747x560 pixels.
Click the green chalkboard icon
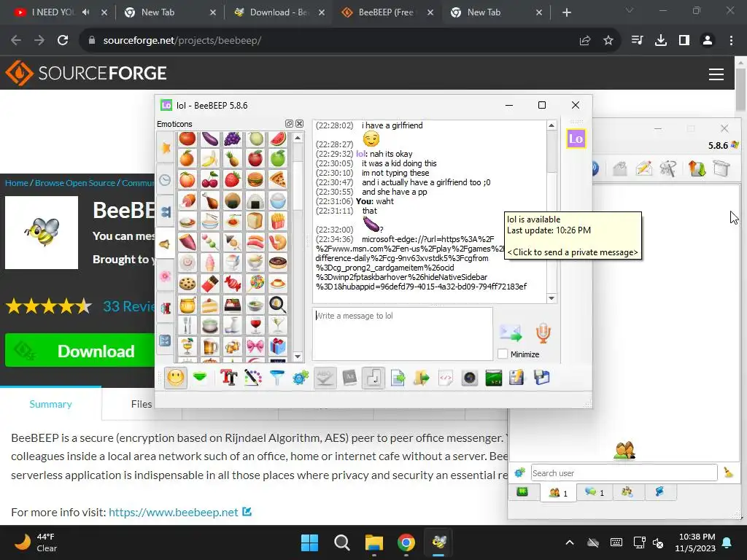(494, 378)
